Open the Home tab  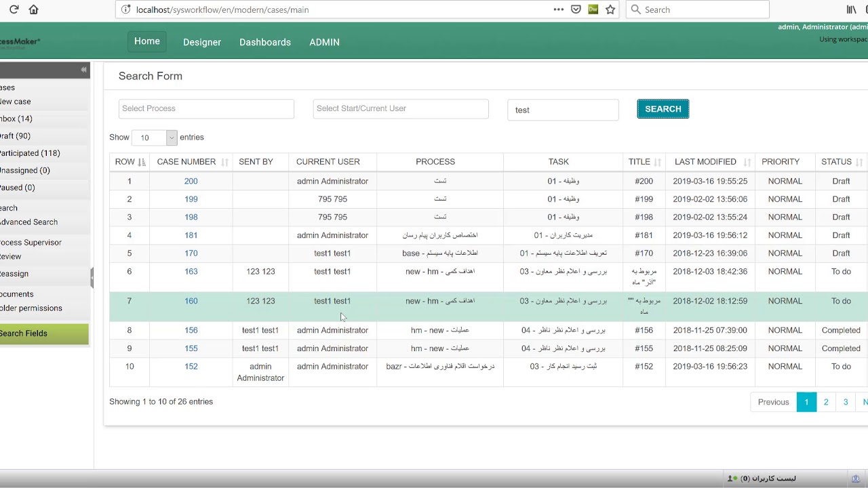click(x=147, y=41)
